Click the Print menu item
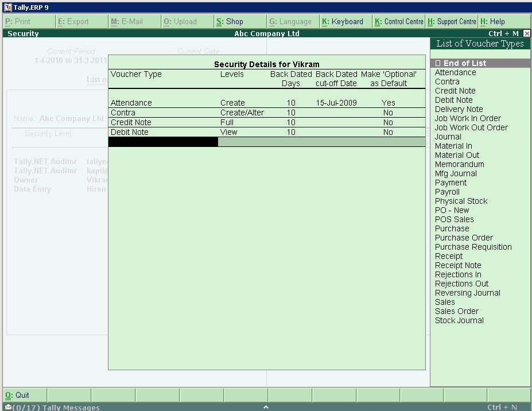Image resolution: width=532 pixels, height=411 pixels. 18,21
